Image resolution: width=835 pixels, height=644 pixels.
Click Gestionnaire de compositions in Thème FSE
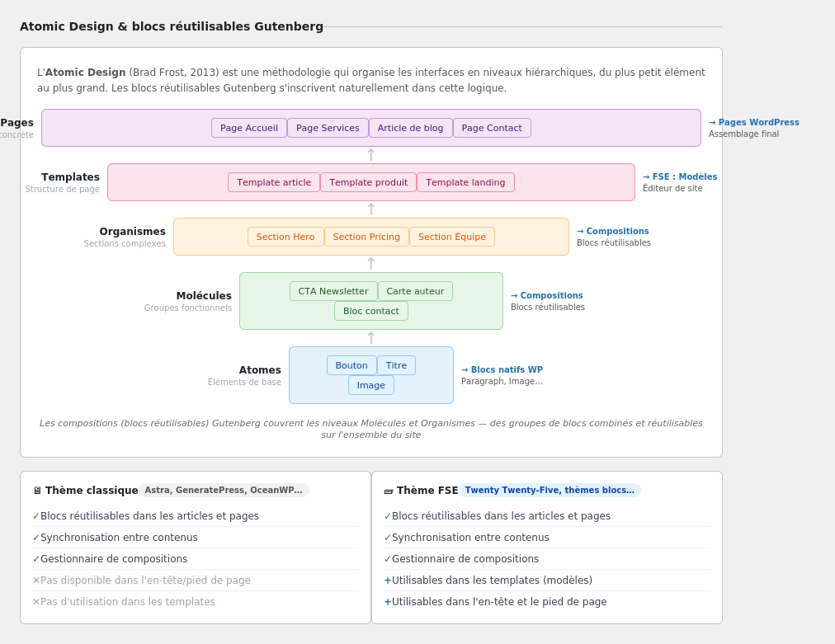click(x=465, y=559)
